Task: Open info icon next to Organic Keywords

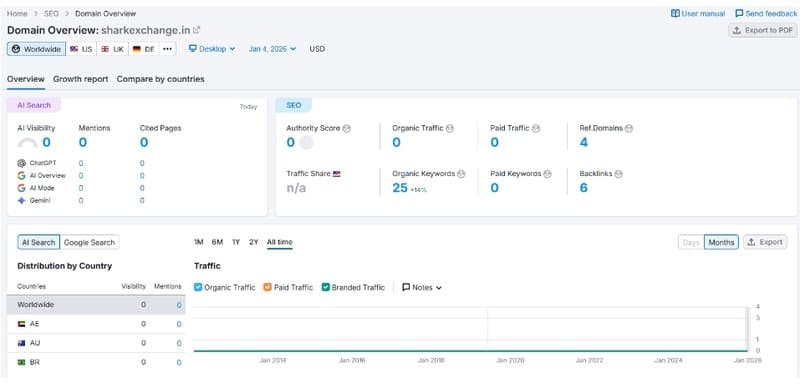Action: pos(461,174)
